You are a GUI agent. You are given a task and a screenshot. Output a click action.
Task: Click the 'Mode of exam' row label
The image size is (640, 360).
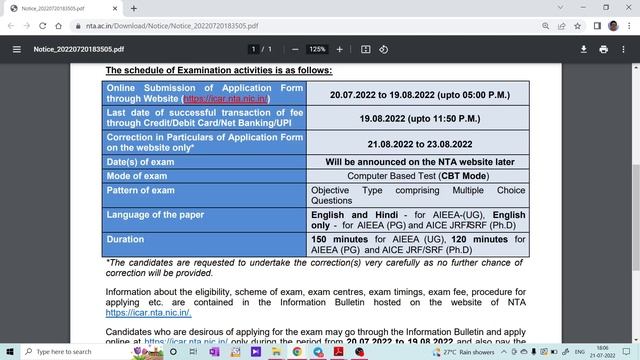[x=137, y=176]
